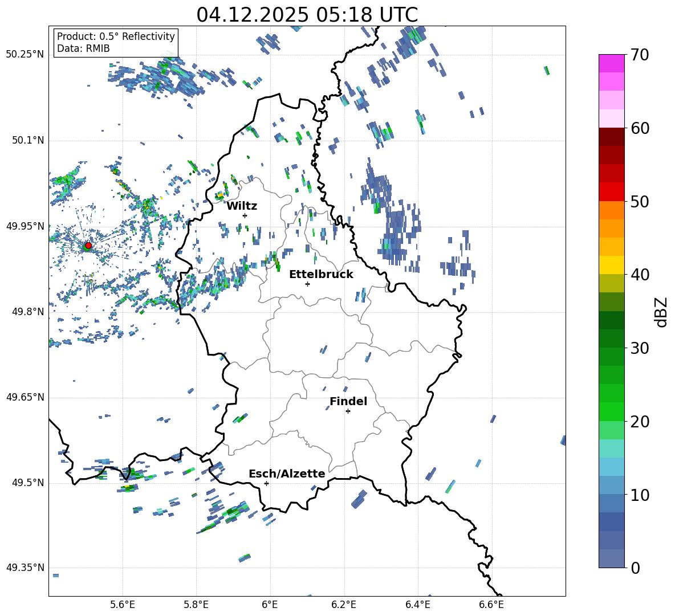Click the dBZ colorbar axis label
Viewport: 675px width, 616px height.
pos(661,312)
